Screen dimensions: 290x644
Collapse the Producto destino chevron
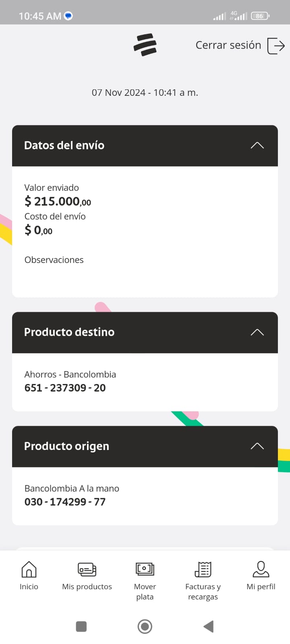(x=257, y=332)
